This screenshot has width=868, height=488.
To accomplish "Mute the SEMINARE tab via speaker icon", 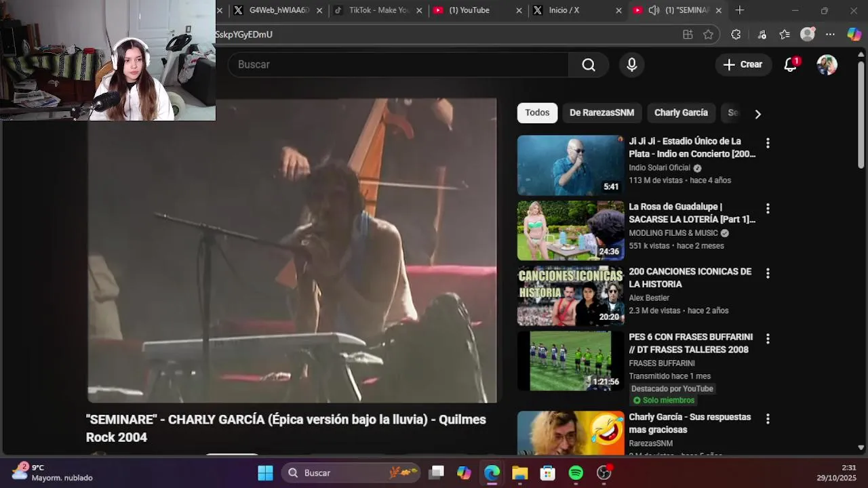I will tap(654, 10).
